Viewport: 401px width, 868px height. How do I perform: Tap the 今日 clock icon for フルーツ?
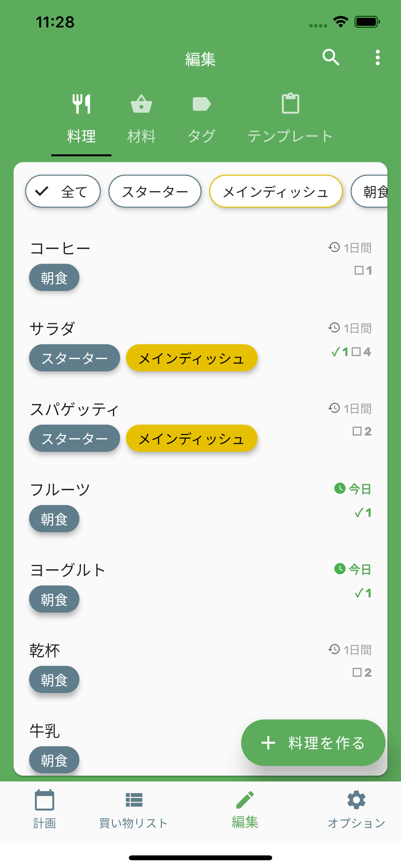pyautogui.click(x=340, y=488)
